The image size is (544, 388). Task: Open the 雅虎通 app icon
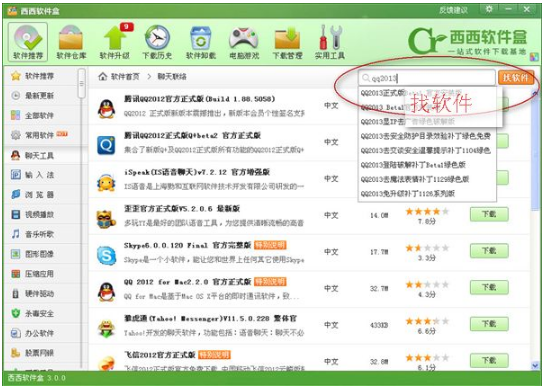pyautogui.click(x=106, y=328)
